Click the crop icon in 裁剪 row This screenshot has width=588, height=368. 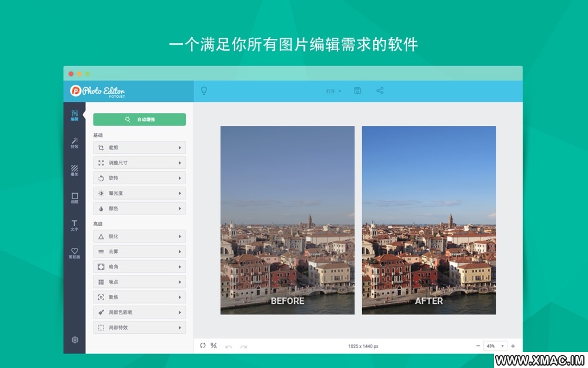pyautogui.click(x=101, y=148)
